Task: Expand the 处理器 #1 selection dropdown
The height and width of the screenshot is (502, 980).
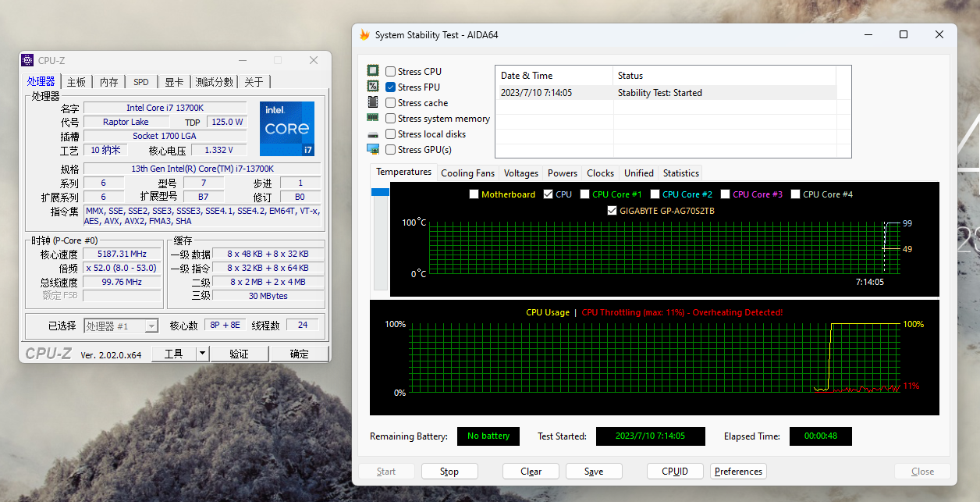Action: (151, 326)
